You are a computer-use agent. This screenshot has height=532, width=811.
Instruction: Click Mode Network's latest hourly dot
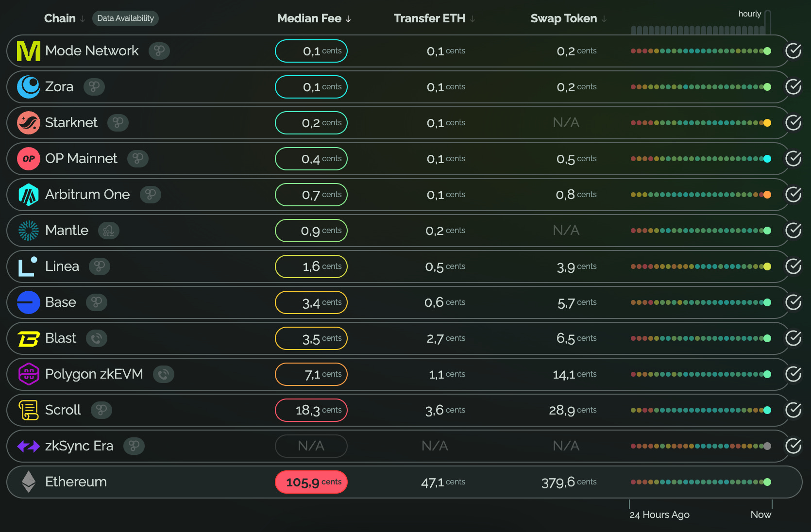coord(767,51)
